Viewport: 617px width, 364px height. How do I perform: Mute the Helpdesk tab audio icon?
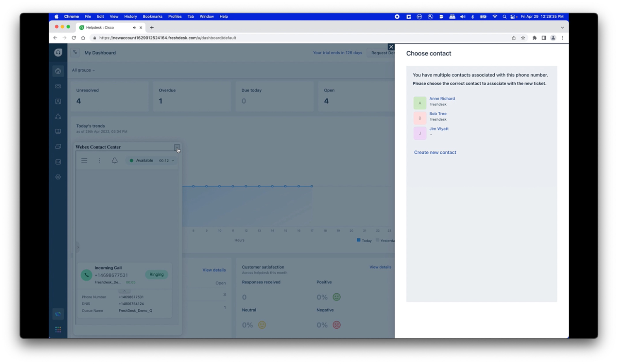click(x=134, y=28)
